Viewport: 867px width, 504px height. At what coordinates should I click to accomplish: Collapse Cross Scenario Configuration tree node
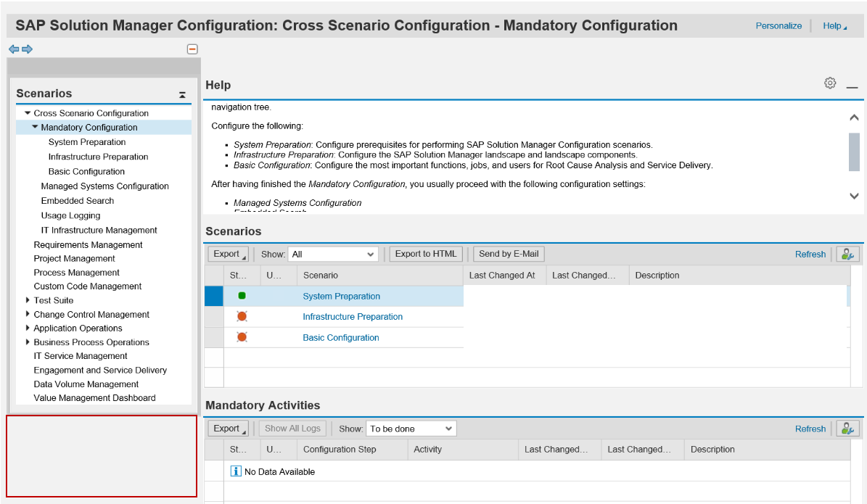pyautogui.click(x=27, y=112)
